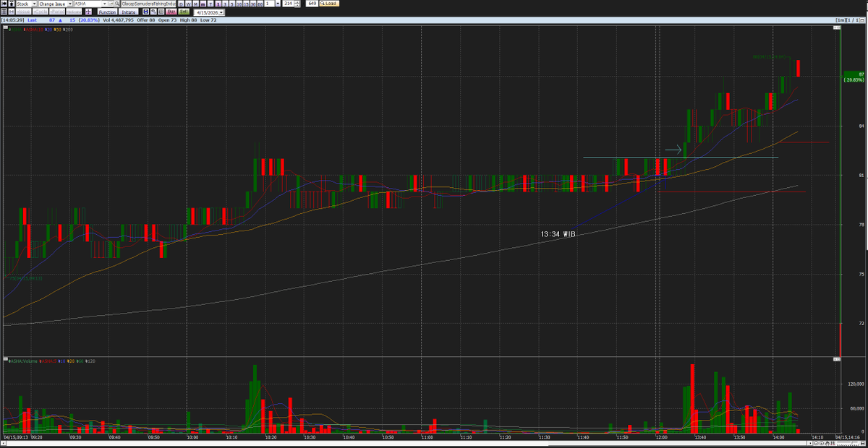
Task: Click the Load button
Action: (329, 4)
